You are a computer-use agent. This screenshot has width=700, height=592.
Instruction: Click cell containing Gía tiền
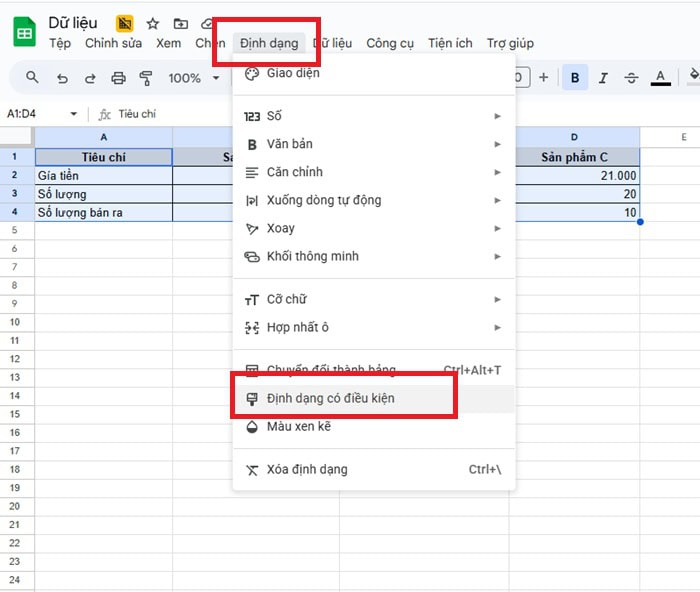pos(104,175)
